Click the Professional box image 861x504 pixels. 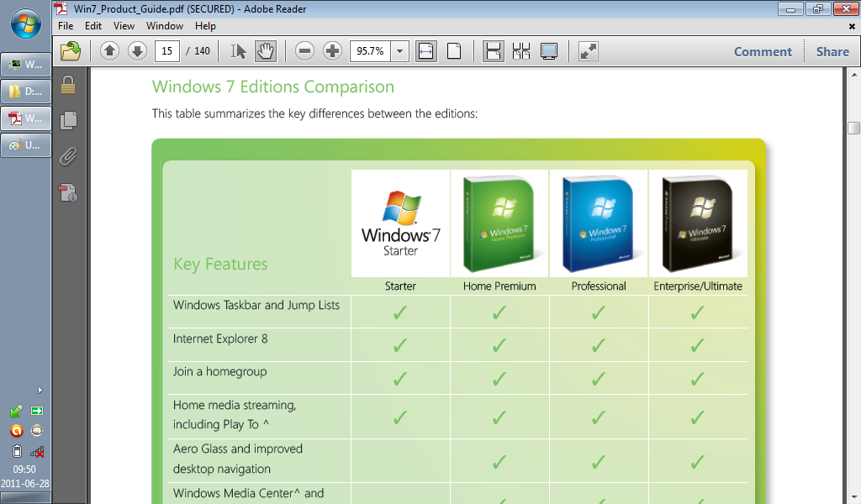pos(599,223)
